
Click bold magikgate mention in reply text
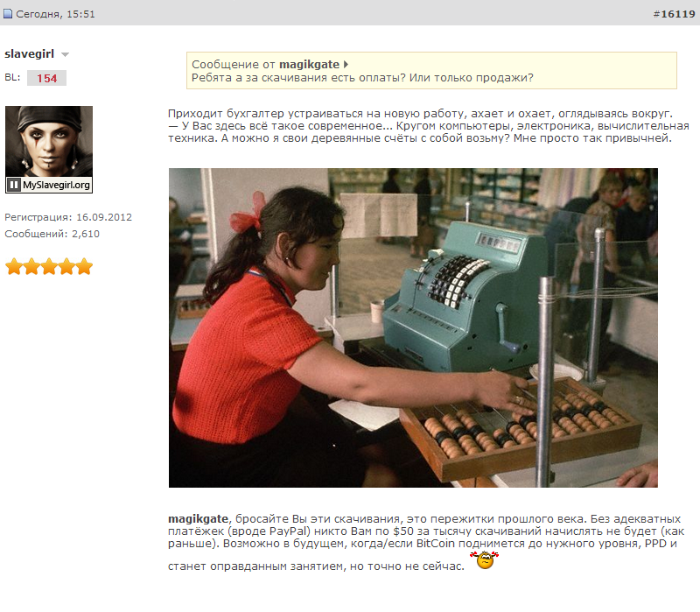(x=198, y=518)
